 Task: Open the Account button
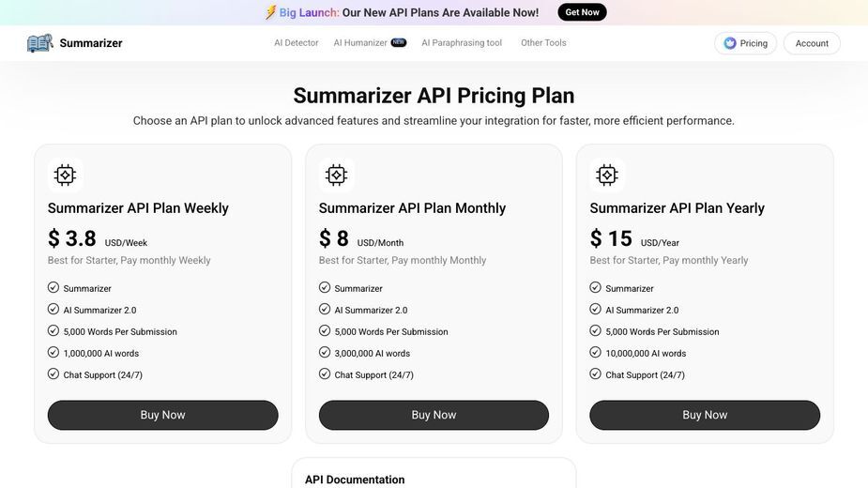[x=812, y=43]
